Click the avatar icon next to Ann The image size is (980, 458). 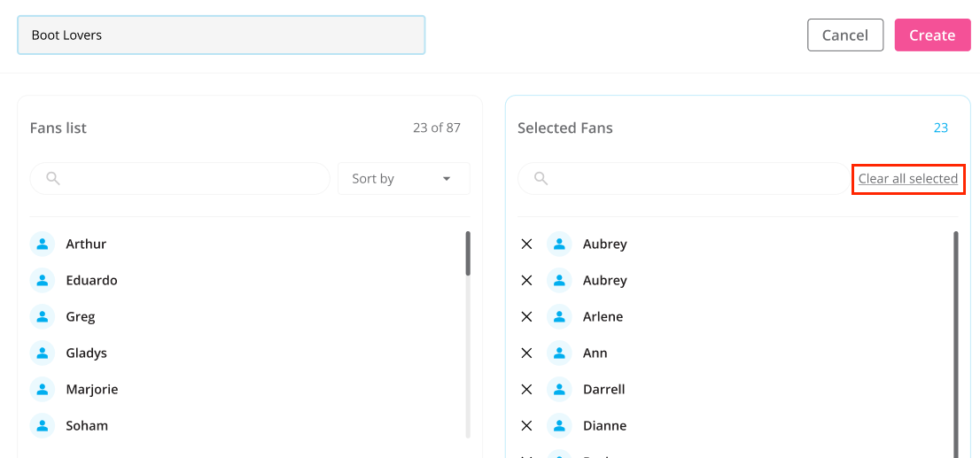(x=559, y=353)
